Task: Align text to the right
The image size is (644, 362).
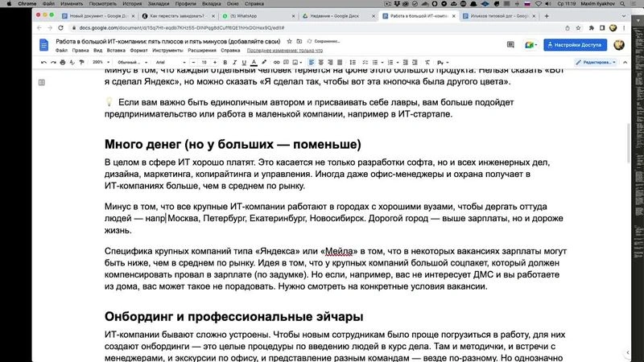Action: pos(330,63)
